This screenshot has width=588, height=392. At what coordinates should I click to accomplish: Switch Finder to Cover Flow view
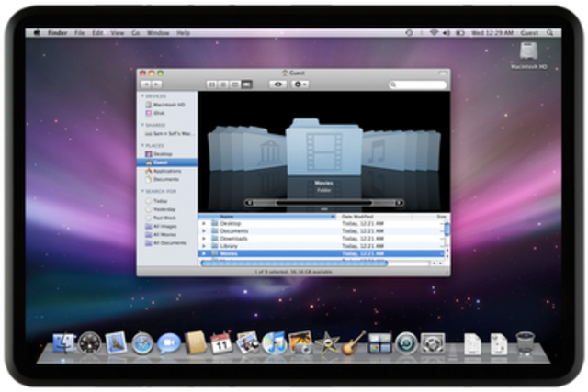247,84
